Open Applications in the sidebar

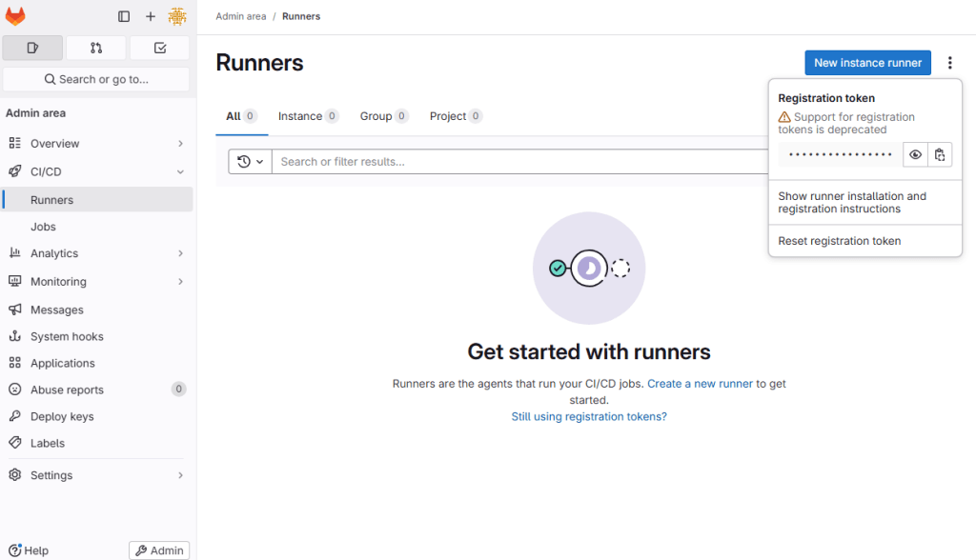click(x=96, y=363)
